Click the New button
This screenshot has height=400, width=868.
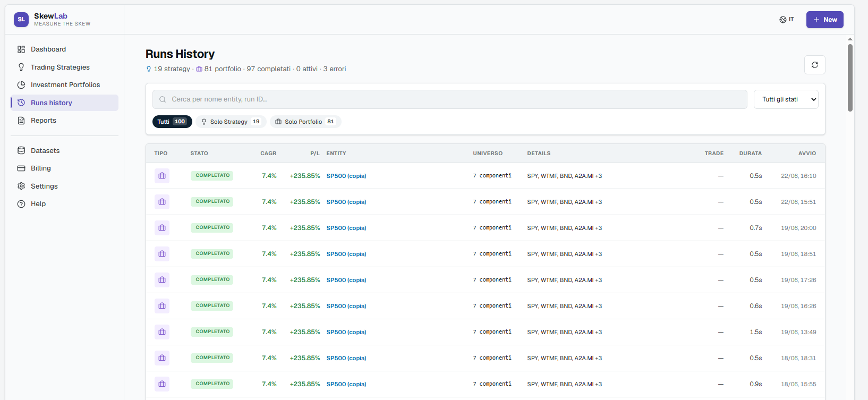coord(824,20)
